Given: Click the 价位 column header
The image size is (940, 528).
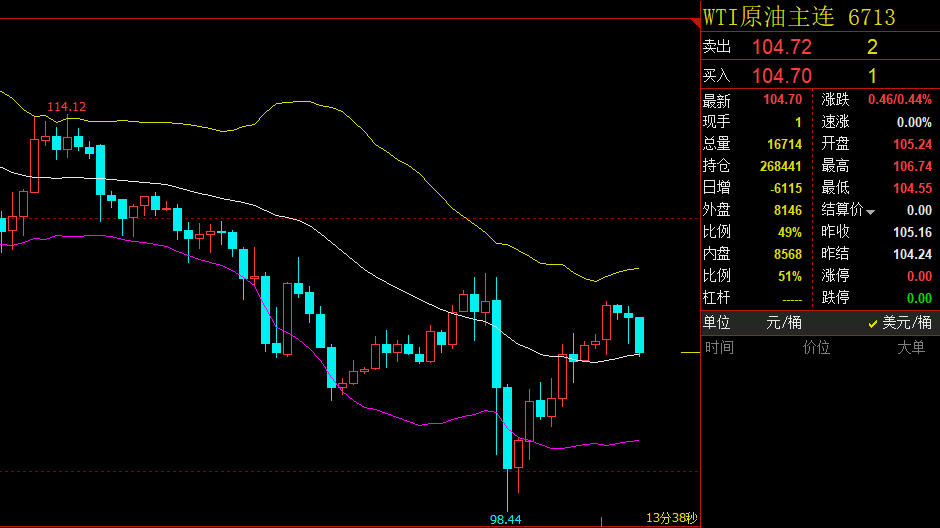Looking at the screenshot, I should tap(817, 347).
